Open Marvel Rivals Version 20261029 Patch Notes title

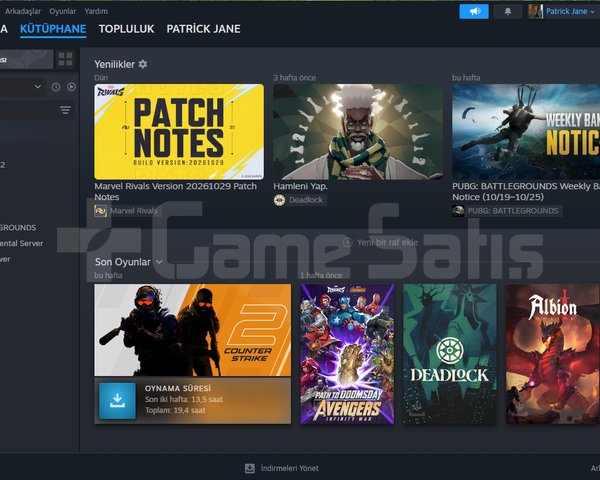[176, 191]
